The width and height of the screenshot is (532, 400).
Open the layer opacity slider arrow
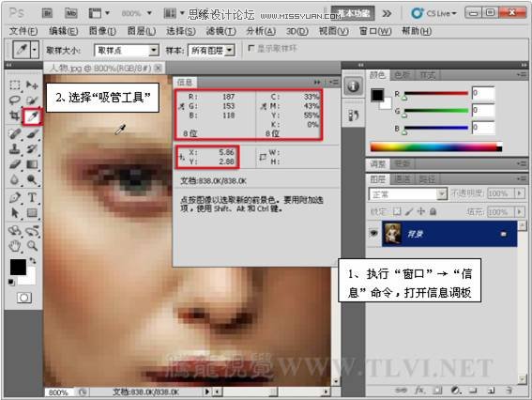click(520, 193)
